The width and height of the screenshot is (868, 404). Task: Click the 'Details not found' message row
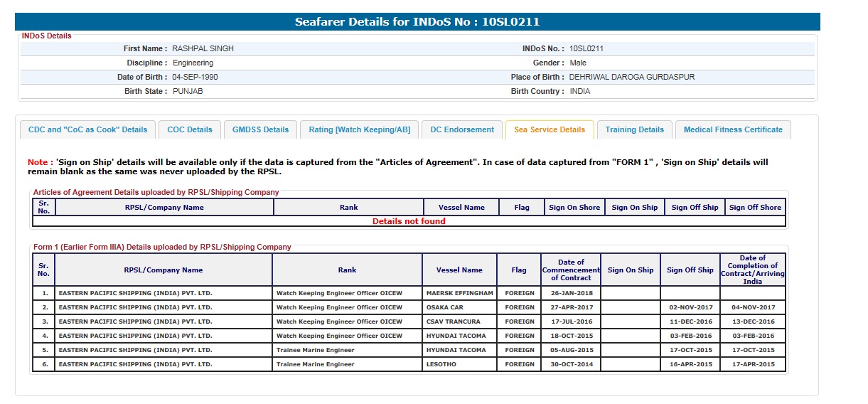(x=409, y=221)
